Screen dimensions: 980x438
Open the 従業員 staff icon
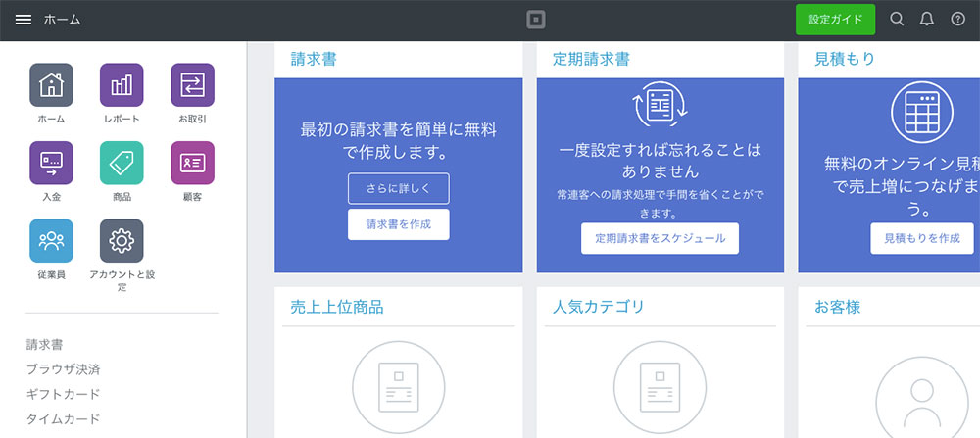pos(51,240)
